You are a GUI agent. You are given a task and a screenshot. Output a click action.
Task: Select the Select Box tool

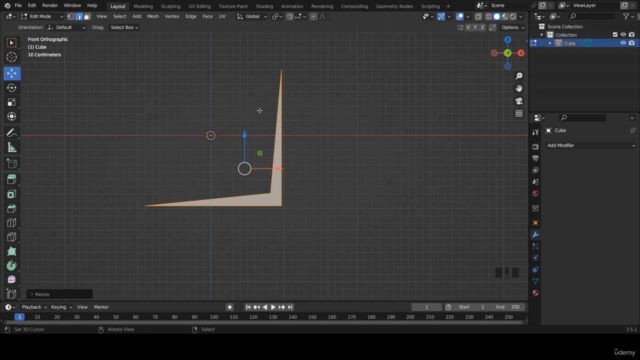(12, 43)
